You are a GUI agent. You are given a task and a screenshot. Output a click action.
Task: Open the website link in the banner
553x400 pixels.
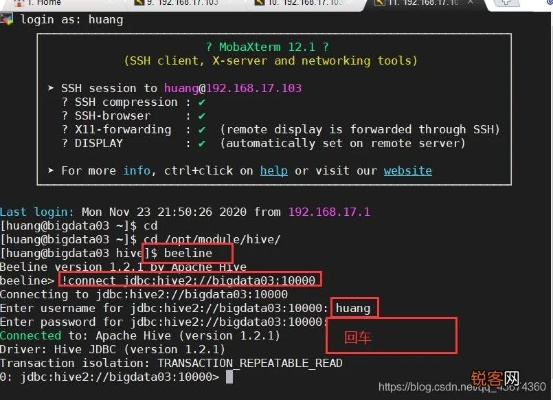(408, 171)
